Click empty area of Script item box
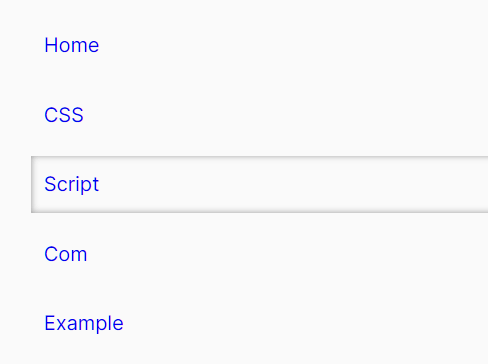 click(293, 184)
